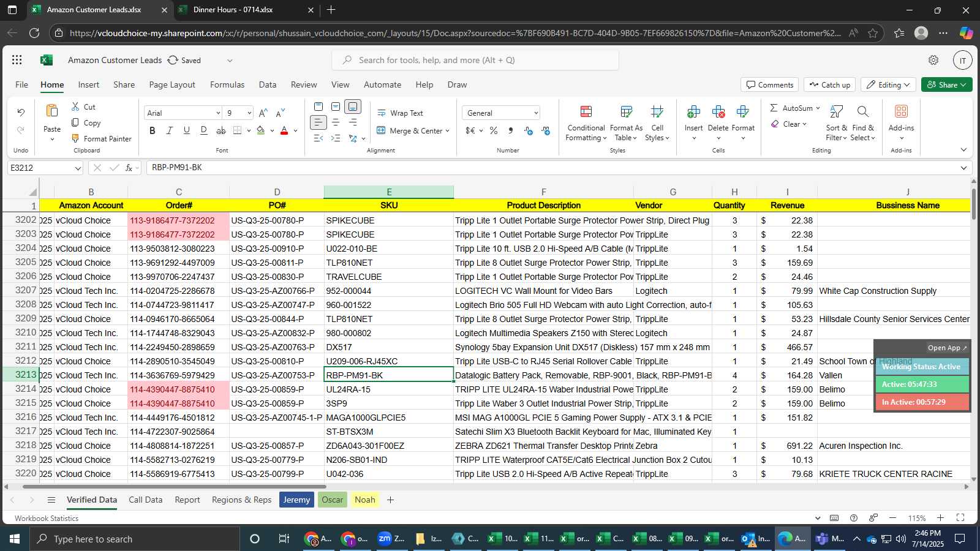This screenshot has height=551, width=980.
Task: Open the Editing mode dropdown
Action: tap(888, 84)
